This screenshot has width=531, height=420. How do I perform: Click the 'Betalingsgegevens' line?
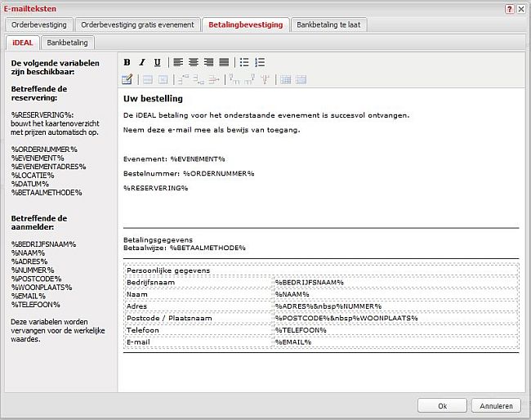point(158,239)
